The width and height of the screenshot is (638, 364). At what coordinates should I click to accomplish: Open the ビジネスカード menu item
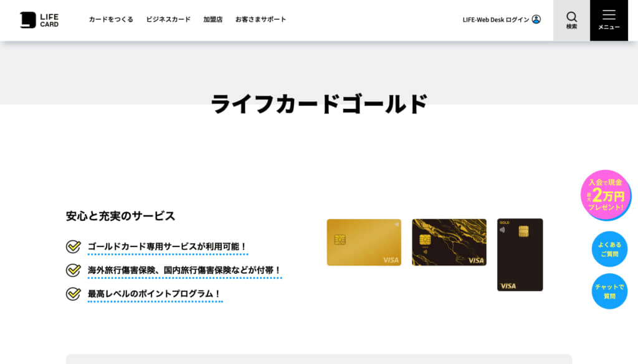168,19
